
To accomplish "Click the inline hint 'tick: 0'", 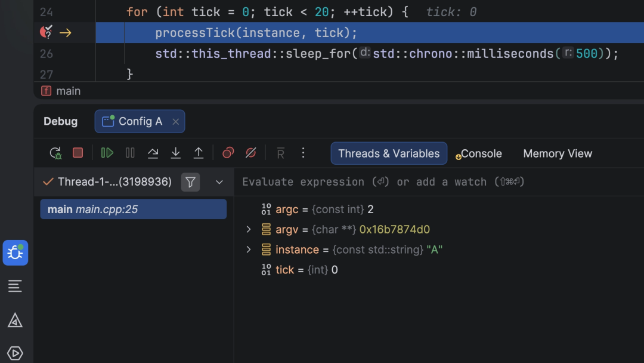I will pos(451,12).
